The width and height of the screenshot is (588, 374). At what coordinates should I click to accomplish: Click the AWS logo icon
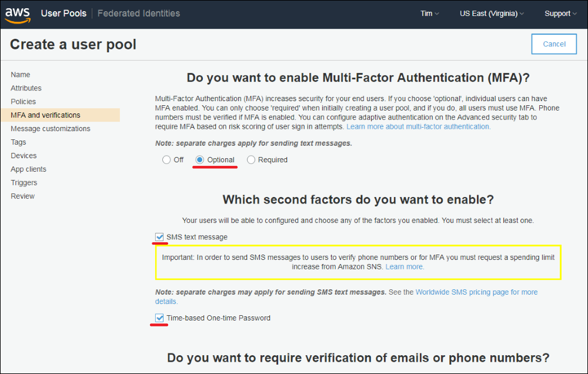[17, 14]
